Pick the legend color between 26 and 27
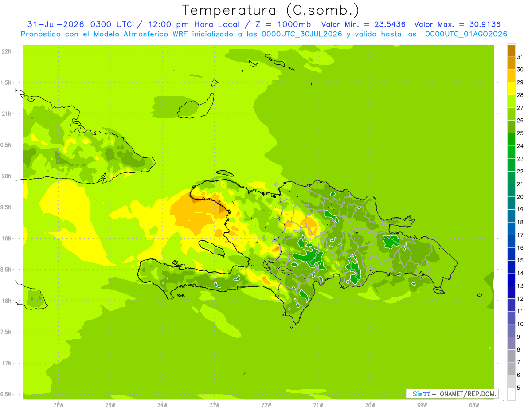 click(511, 114)
